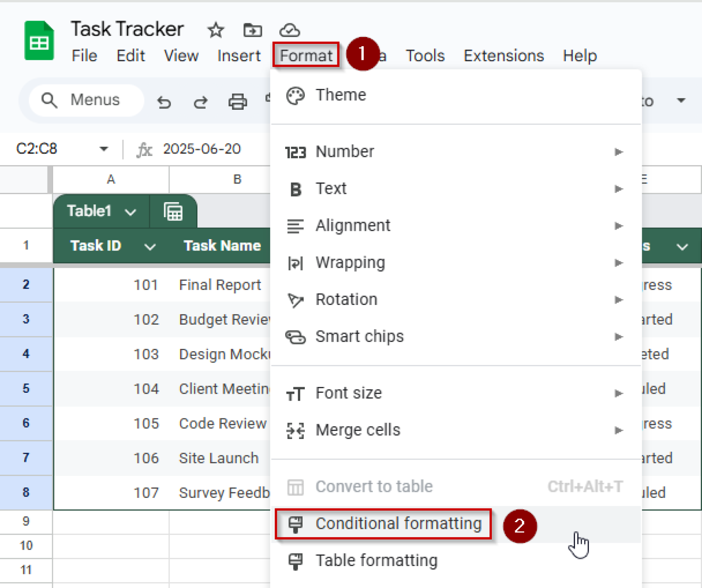Screen dimensions: 702x588
Task: Click the fx formula icon
Action: [x=144, y=149]
